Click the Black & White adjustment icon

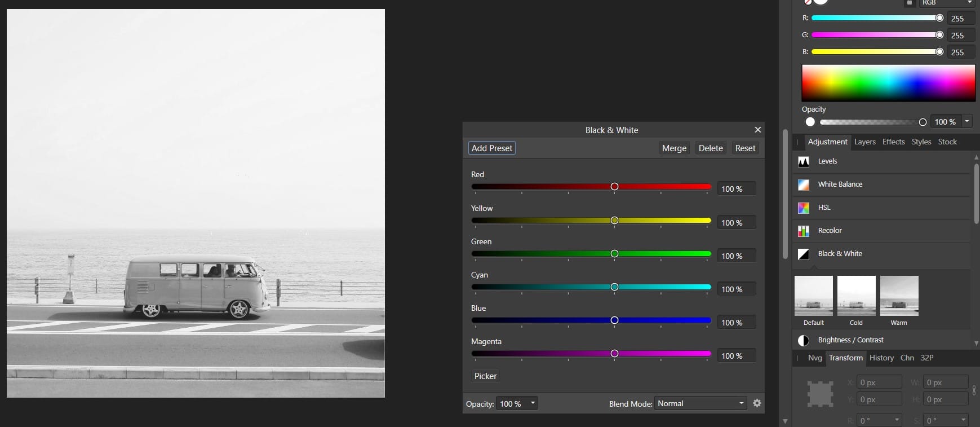[x=804, y=254]
